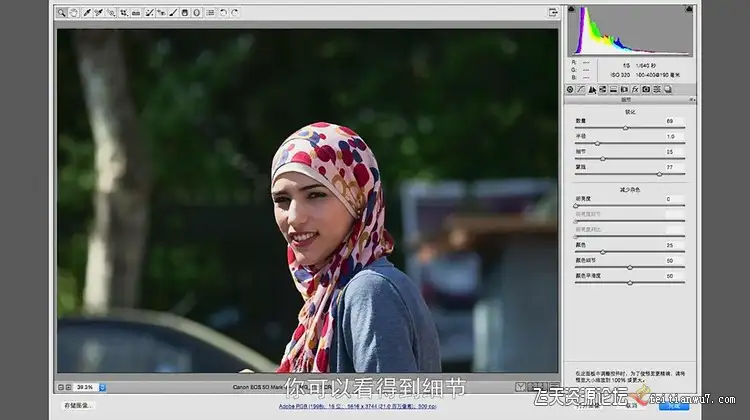Switch to the Split Toning panel tab

click(614, 89)
